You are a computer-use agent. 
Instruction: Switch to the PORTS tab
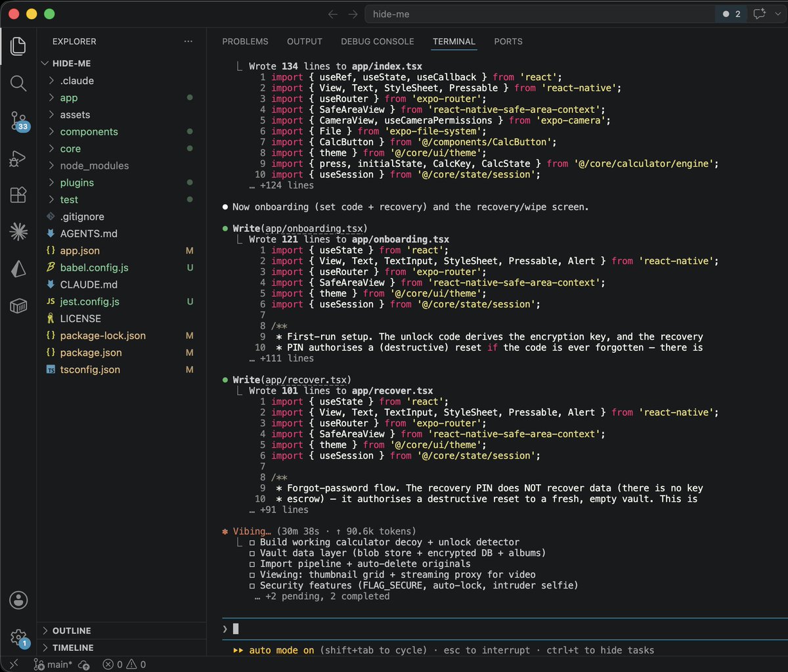pos(508,41)
